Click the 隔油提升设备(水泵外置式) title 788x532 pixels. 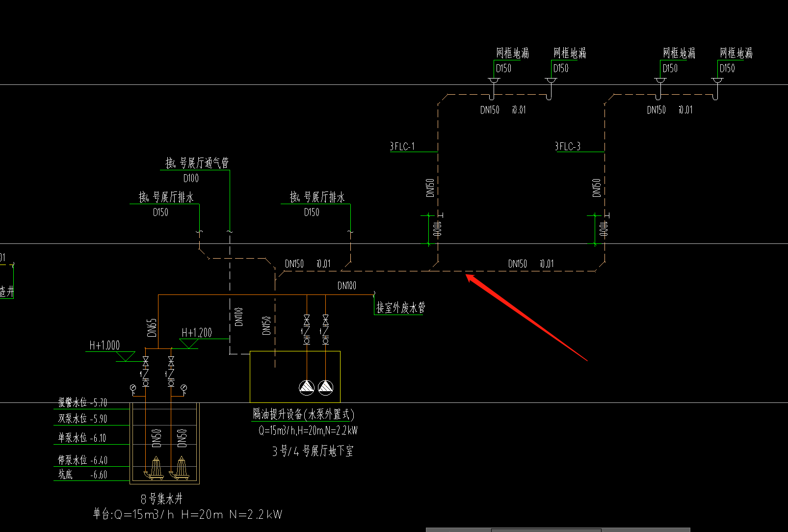[303, 414]
